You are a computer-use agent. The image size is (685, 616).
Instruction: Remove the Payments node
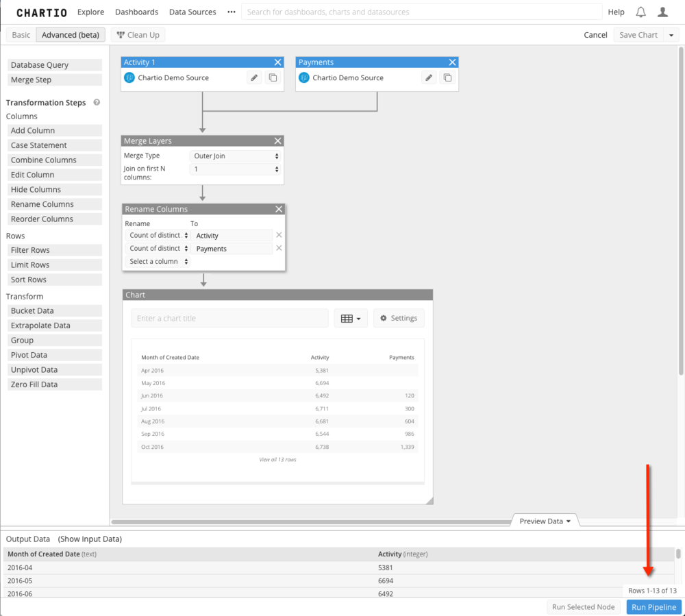pos(453,62)
